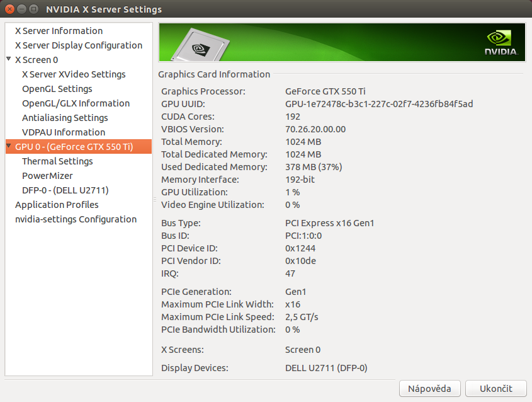
Task: Open Application Profiles page
Action: [57, 205]
